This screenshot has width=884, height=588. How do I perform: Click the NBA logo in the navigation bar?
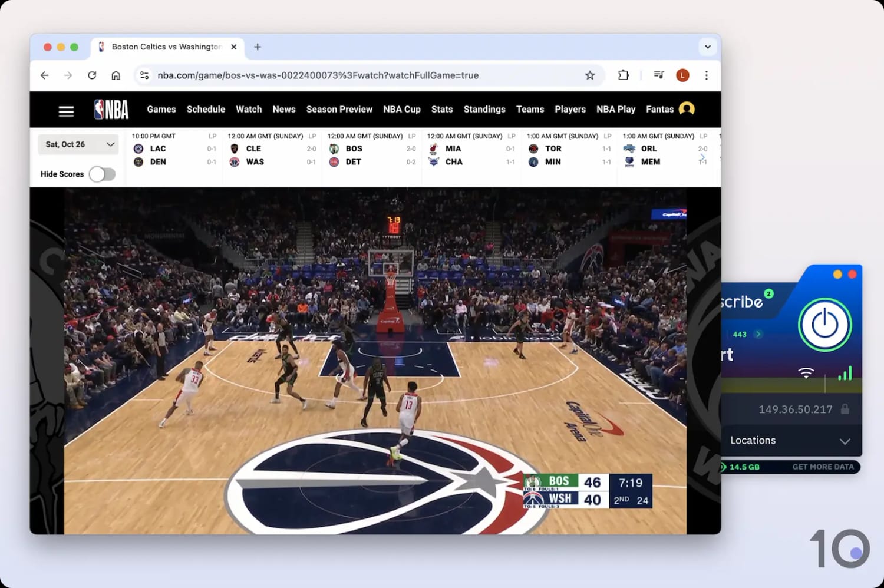coord(110,109)
